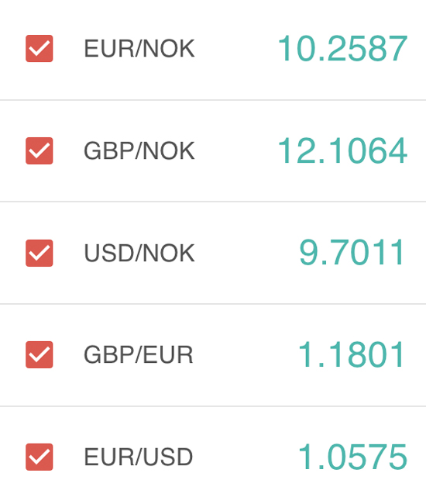Screen dimensions: 426x504
Task: Deselect the EUR/USD checkbox
Action: tap(40, 457)
